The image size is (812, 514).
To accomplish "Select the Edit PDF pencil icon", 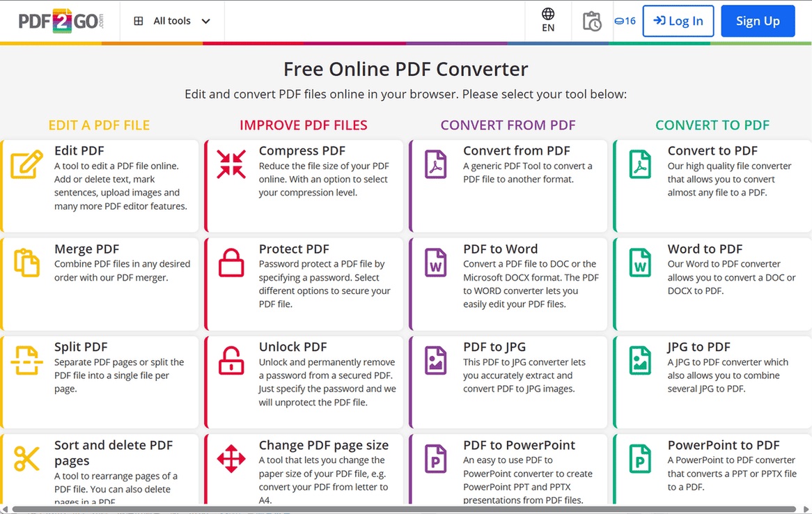I will point(26,164).
